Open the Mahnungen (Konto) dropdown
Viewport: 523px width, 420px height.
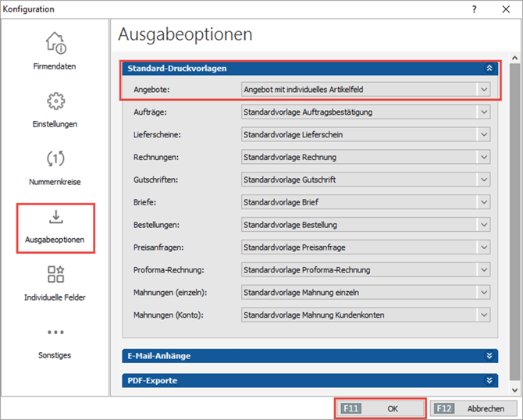tap(483, 315)
